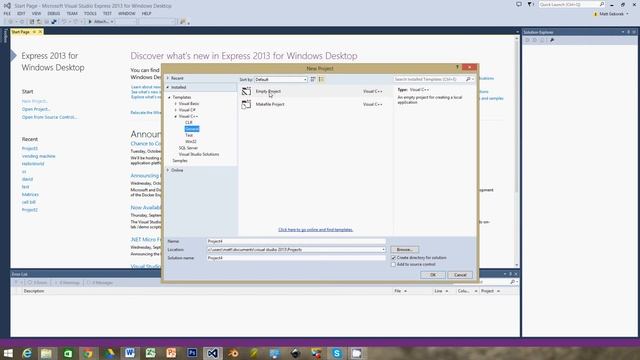Image resolution: width=640 pixels, height=360 pixels.
Task: Open Excel from the taskbar
Action: click(151, 353)
